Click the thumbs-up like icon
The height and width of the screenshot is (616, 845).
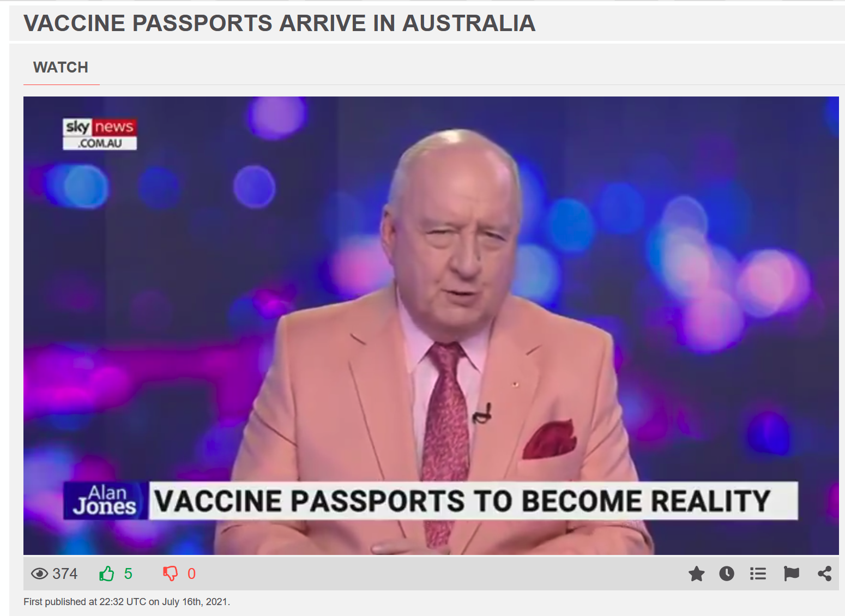[107, 573]
